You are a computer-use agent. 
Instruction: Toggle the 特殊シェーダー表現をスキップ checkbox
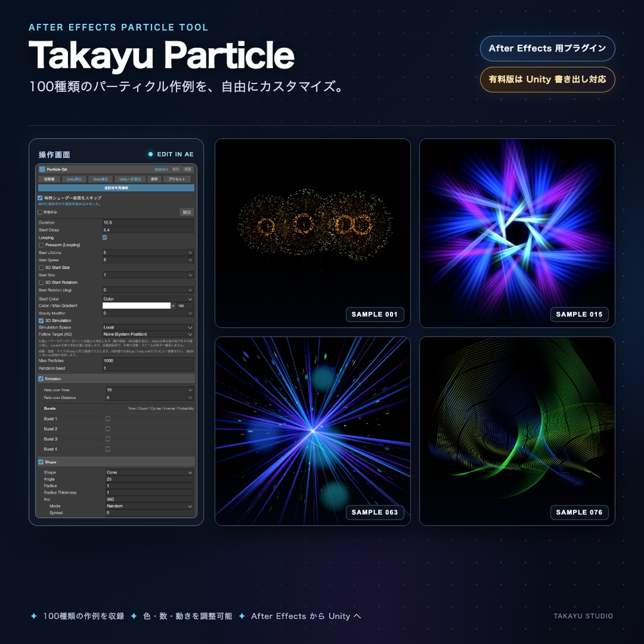40,198
